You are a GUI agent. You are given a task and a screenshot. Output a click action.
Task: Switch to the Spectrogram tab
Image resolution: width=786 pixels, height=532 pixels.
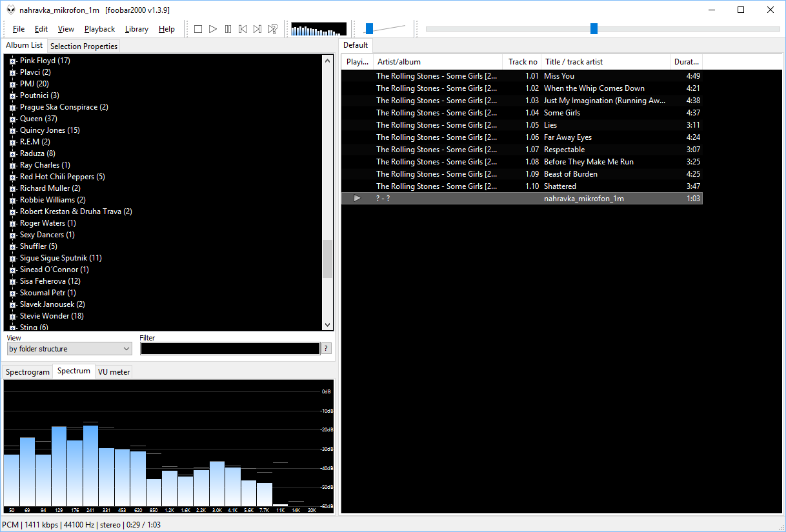point(28,372)
